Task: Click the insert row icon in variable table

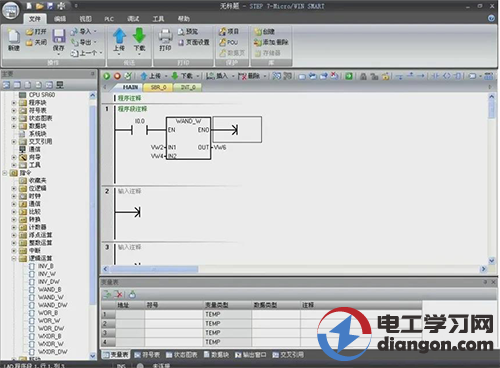Action: [107, 294]
